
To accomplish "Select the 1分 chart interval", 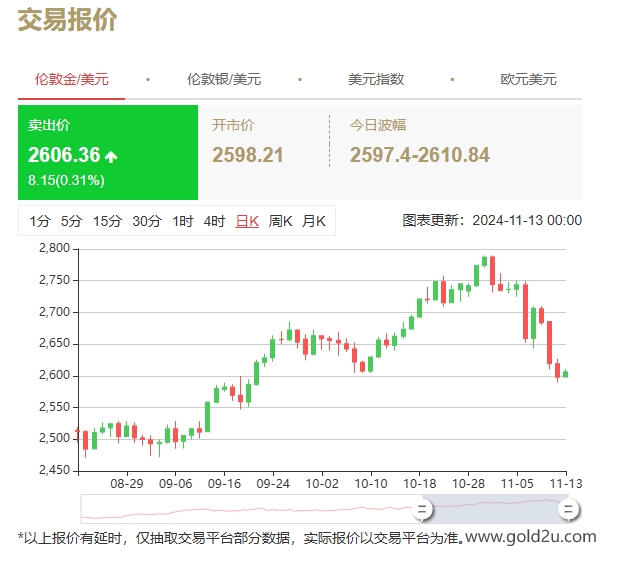I will 39,222.
